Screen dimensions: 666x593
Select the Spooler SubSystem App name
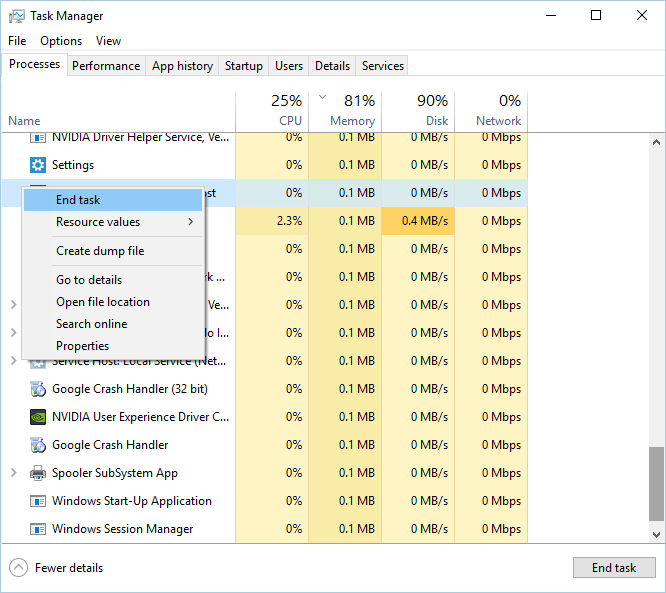[115, 473]
